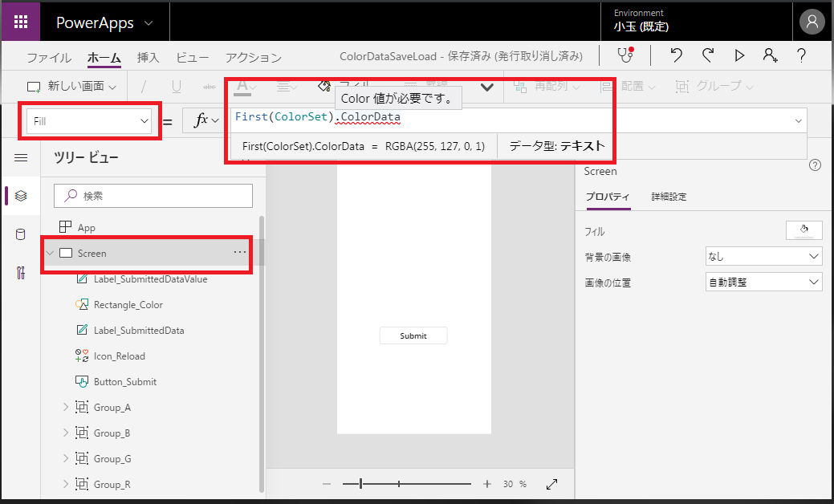The width and height of the screenshot is (834, 504).
Task: Open the 背景の画像 dropdown
Action: 764,256
